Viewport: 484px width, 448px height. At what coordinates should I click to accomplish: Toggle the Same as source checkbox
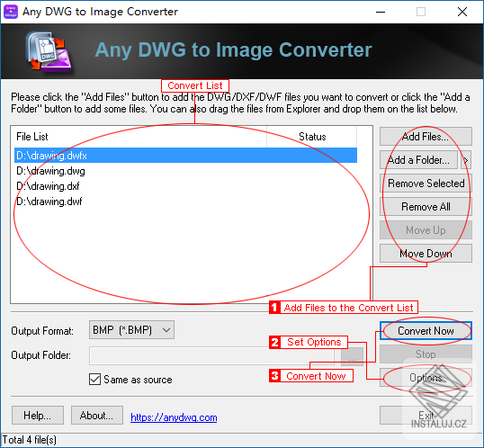[x=94, y=379]
